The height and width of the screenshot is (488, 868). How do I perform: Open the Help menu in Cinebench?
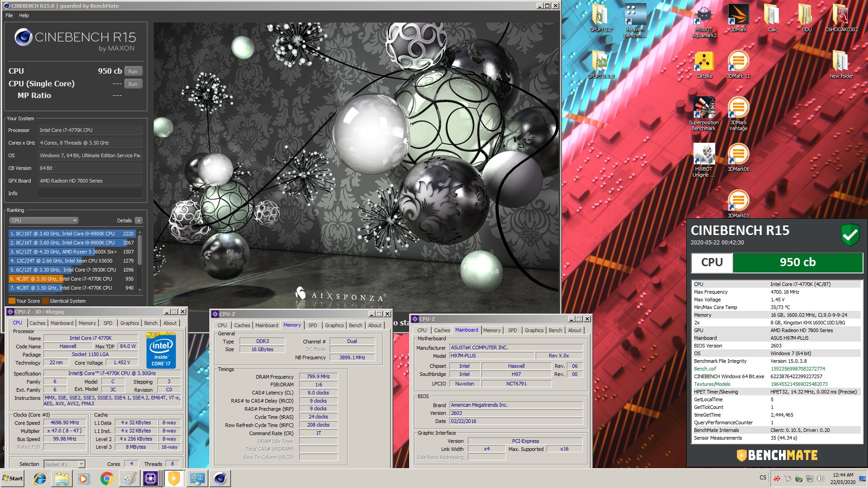coord(24,15)
